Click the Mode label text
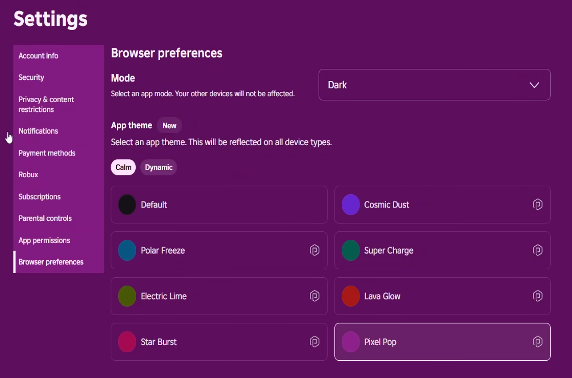This screenshot has width=572, height=378. coord(123,78)
